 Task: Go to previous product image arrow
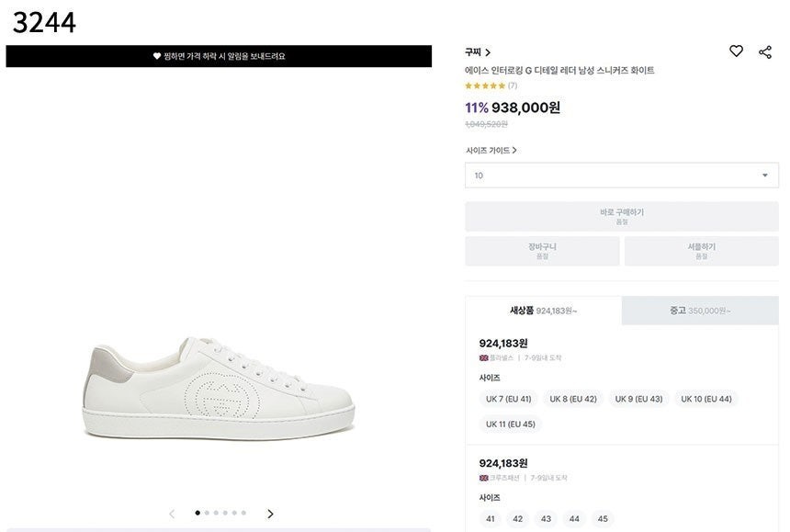[x=172, y=514]
